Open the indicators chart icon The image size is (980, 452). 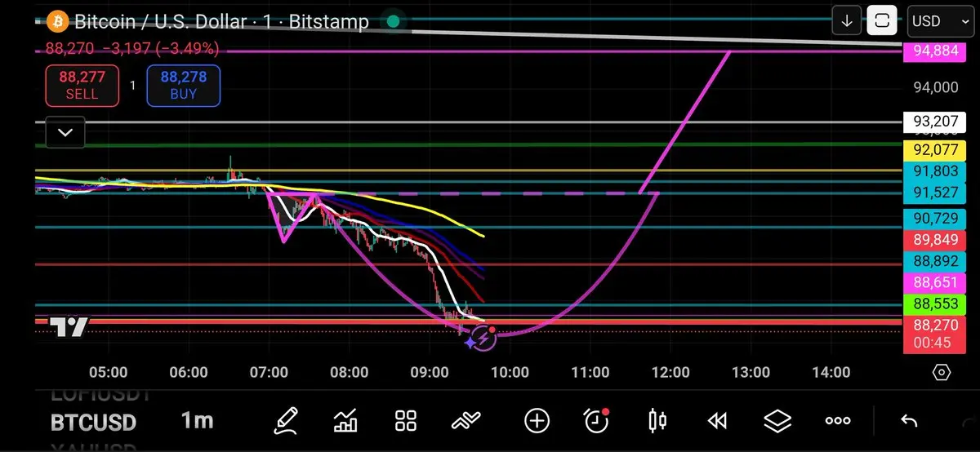point(345,421)
